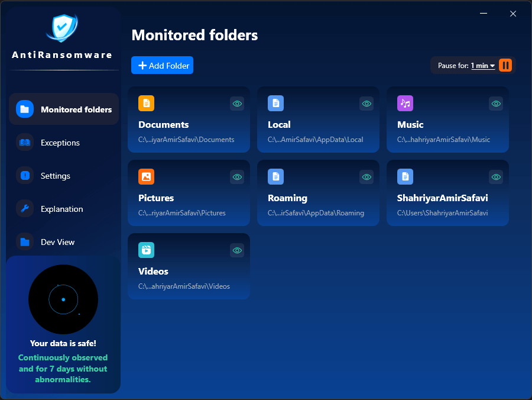Click the Roaming document icon
The width and height of the screenshot is (532, 400).
pos(275,176)
